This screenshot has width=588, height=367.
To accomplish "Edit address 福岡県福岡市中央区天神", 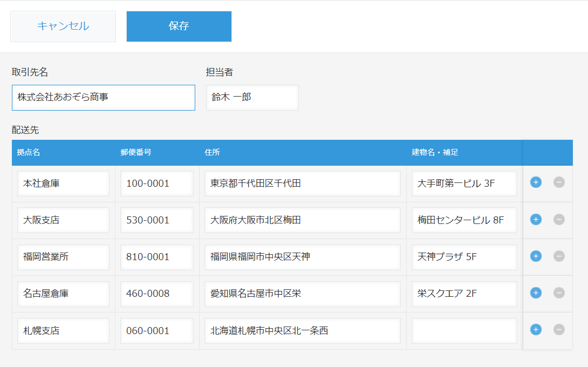I will point(302,257).
